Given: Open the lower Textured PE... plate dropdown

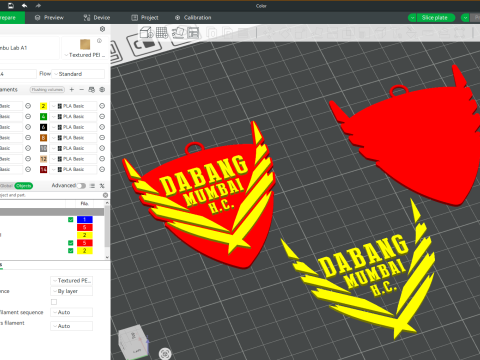Looking at the screenshot, I should (x=71, y=281).
